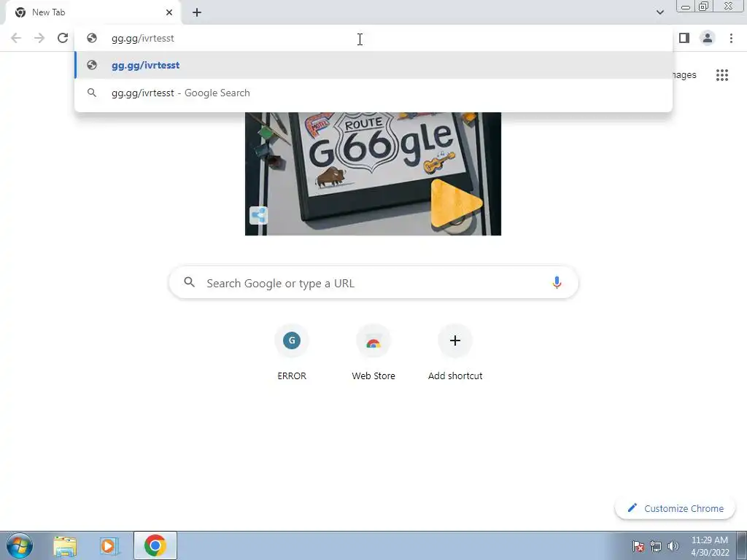Click the Show desktop strip on the taskbar
The width and height of the screenshot is (747, 560).
click(742, 545)
